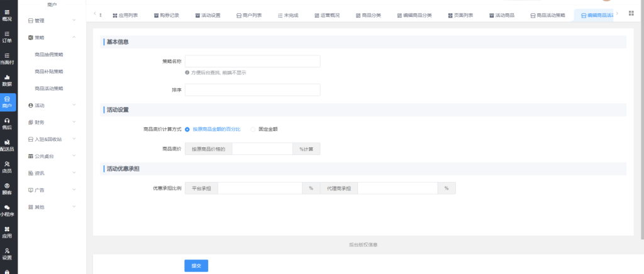644x274 pixels.
Task: Click the 平台承担 percentage input field
Action: point(260,188)
